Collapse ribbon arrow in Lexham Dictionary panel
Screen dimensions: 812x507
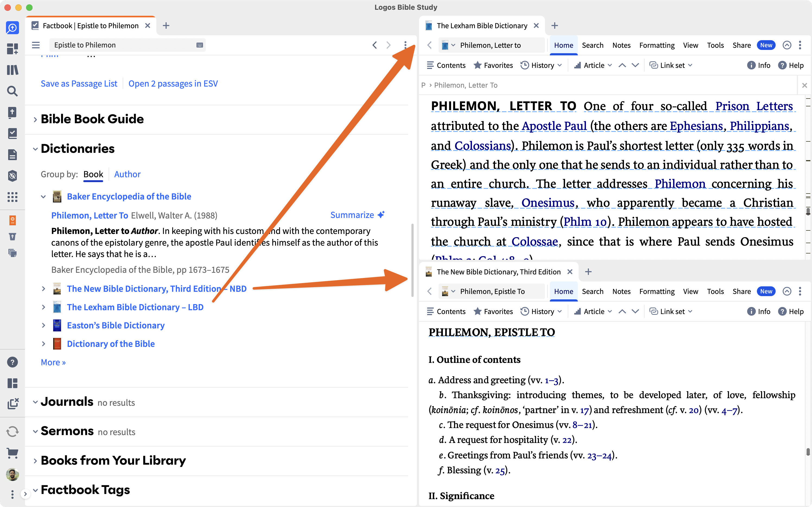(786, 45)
